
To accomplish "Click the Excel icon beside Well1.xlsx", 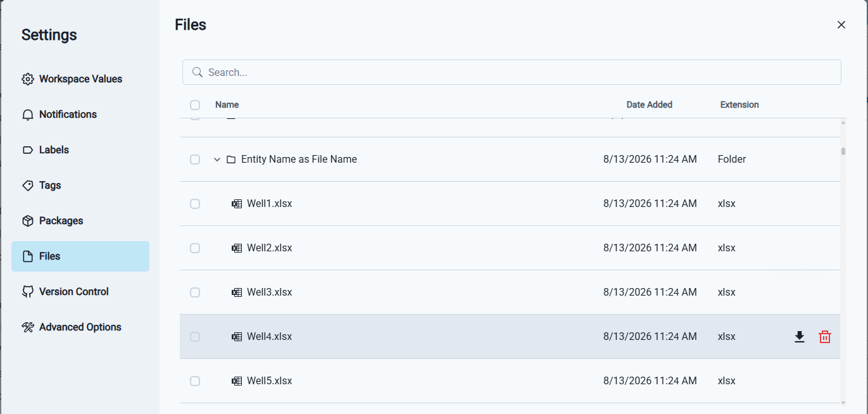I will click(237, 204).
